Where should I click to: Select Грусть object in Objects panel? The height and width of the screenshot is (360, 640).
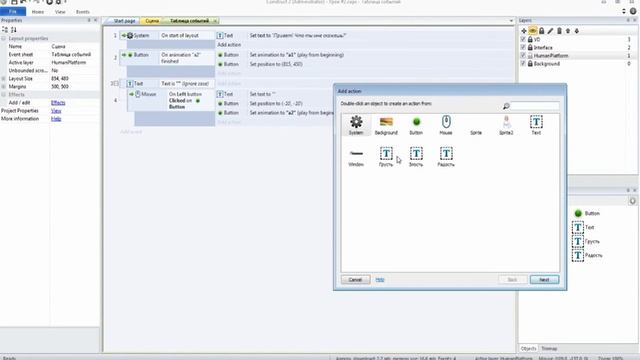(x=586, y=242)
